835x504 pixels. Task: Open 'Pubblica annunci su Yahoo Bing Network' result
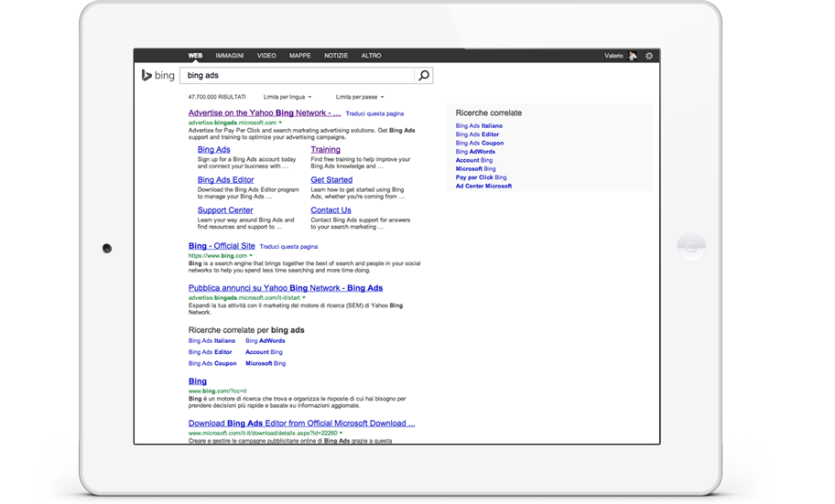click(285, 288)
